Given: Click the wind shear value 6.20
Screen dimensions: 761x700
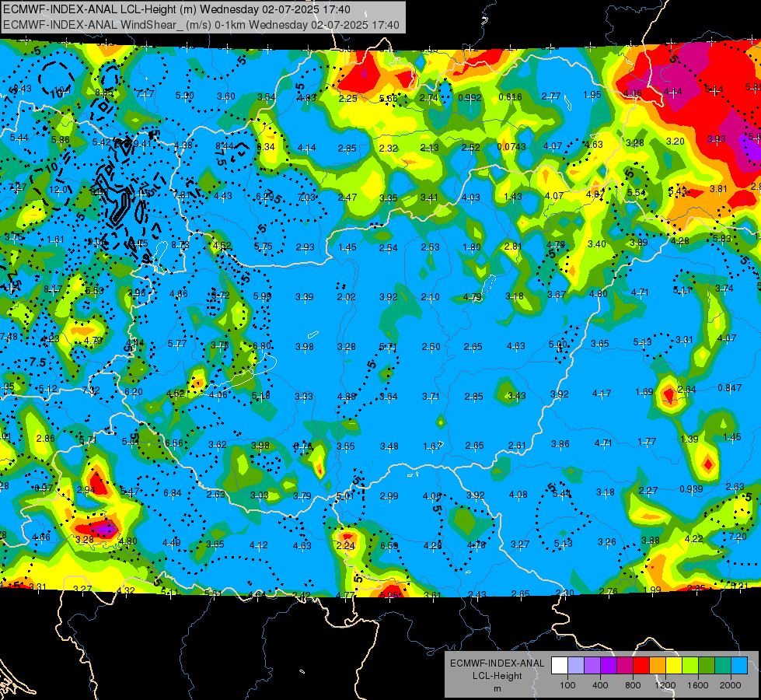Looking at the screenshot, I should tap(134, 391).
